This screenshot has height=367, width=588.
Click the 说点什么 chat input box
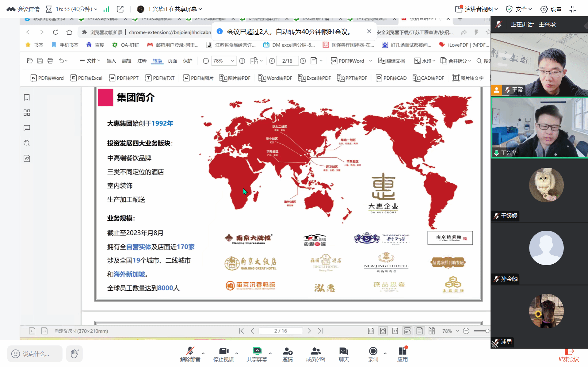click(35, 354)
